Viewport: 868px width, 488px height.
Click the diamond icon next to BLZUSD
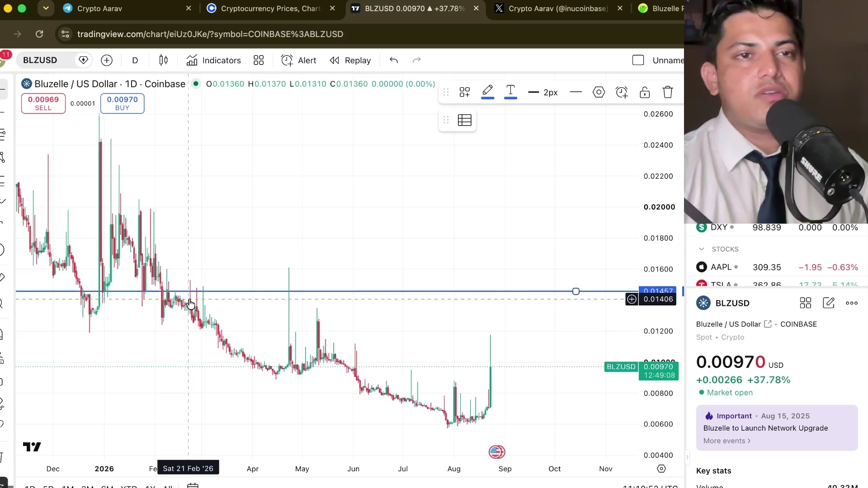[84, 61]
